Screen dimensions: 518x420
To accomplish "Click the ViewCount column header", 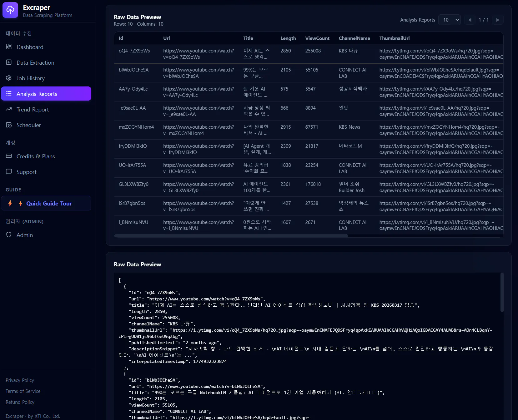I will tap(317, 38).
